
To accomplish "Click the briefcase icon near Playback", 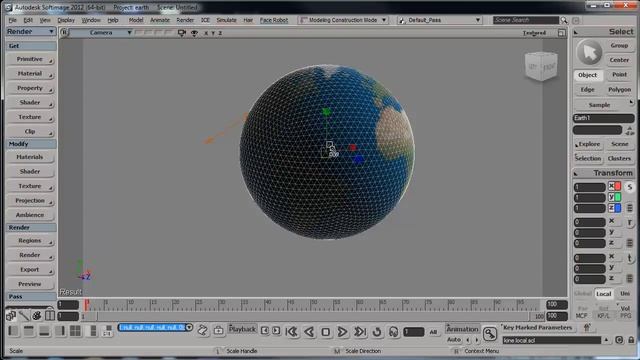I will tap(218, 330).
